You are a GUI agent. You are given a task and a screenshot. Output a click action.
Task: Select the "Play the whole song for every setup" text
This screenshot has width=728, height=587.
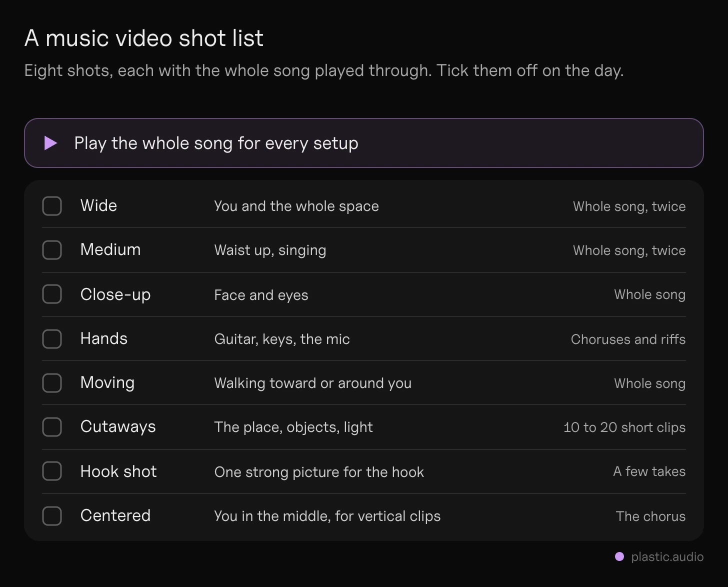[x=216, y=143]
